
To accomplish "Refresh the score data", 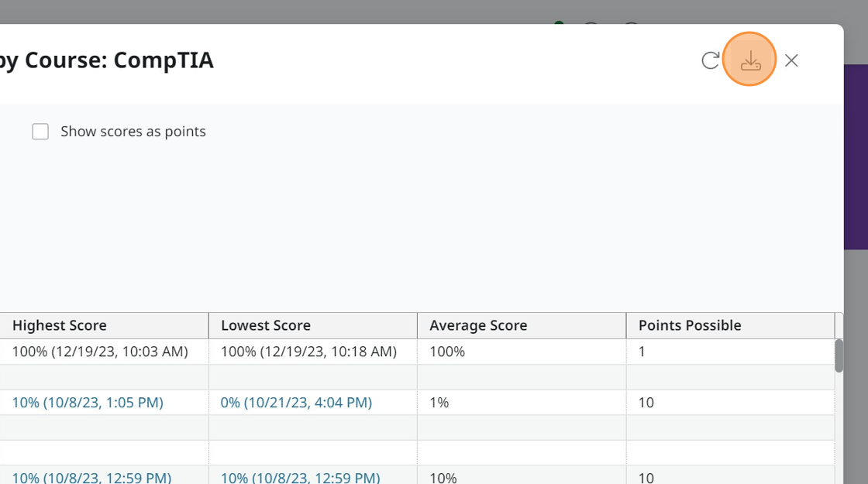I will point(710,60).
